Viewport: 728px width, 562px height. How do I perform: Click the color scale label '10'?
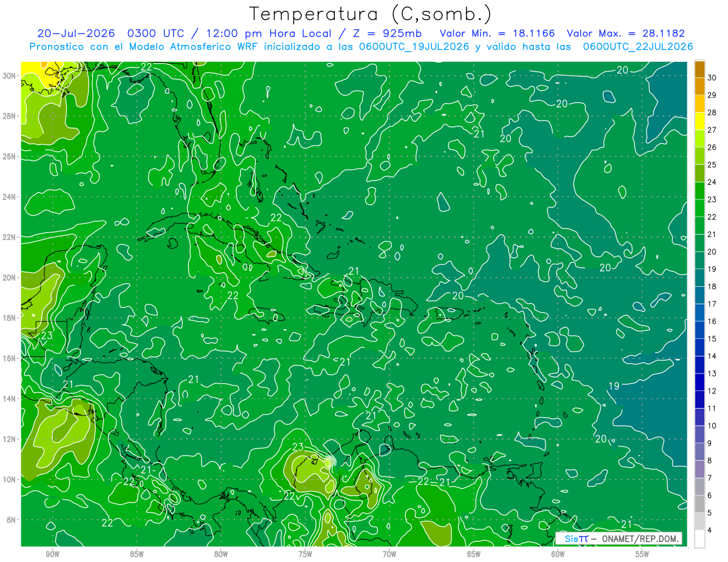pos(712,426)
